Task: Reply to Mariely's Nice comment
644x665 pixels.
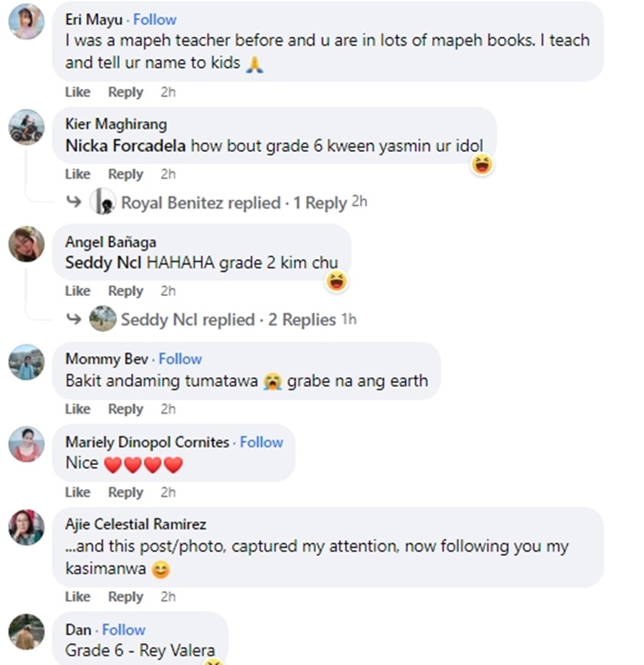Action: [x=125, y=493]
